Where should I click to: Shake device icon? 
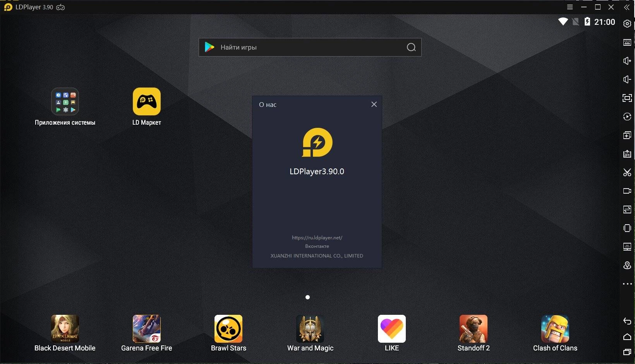point(627,228)
